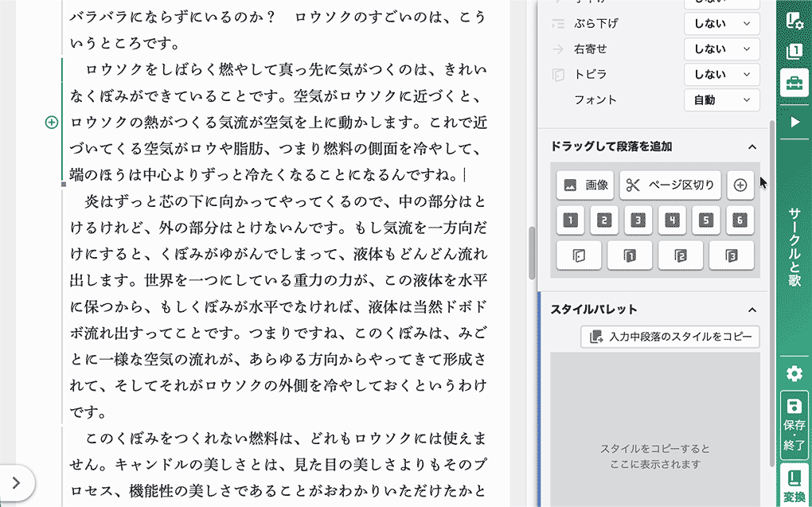The image size is (812, 507).
Task: Select the heading level 3 block
Action: (638, 220)
